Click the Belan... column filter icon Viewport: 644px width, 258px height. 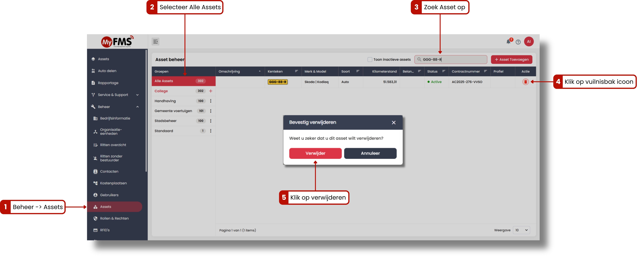click(419, 71)
